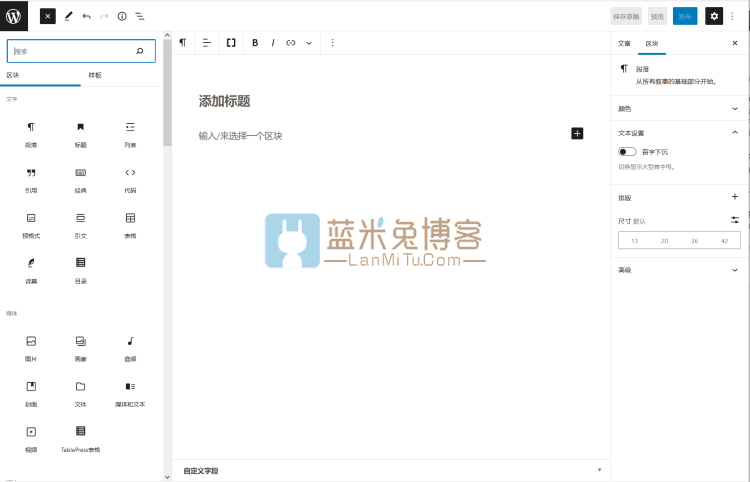This screenshot has width=750, height=482.
Task: Insert the 经典 classic block
Action: [x=80, y=180]
